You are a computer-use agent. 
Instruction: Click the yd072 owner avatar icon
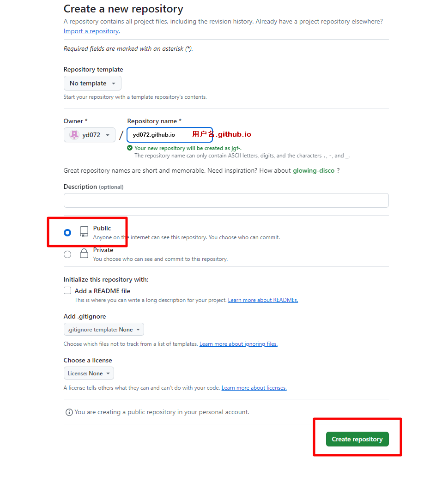coord(74,135)
